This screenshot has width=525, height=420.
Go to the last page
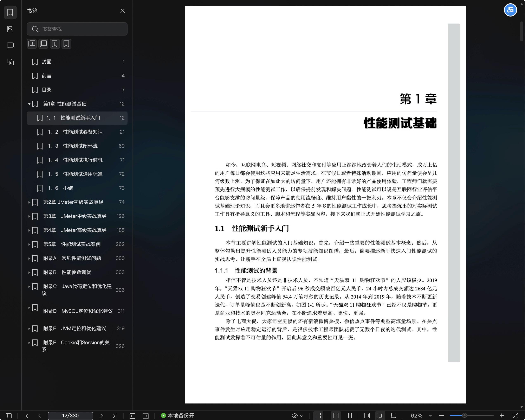115,416
